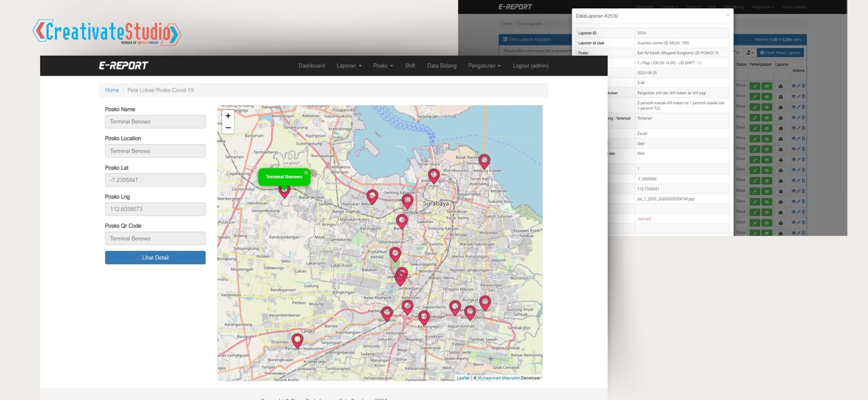868x400 pixels.
Task: Click first row's printer icon in Laporan column
Action: point(781,86)
